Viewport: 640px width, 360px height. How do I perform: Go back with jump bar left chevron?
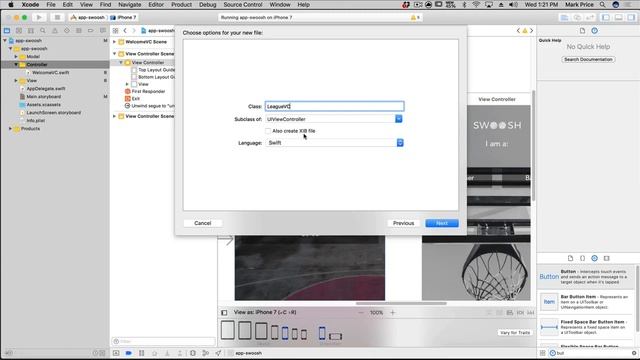coord(125,31)
